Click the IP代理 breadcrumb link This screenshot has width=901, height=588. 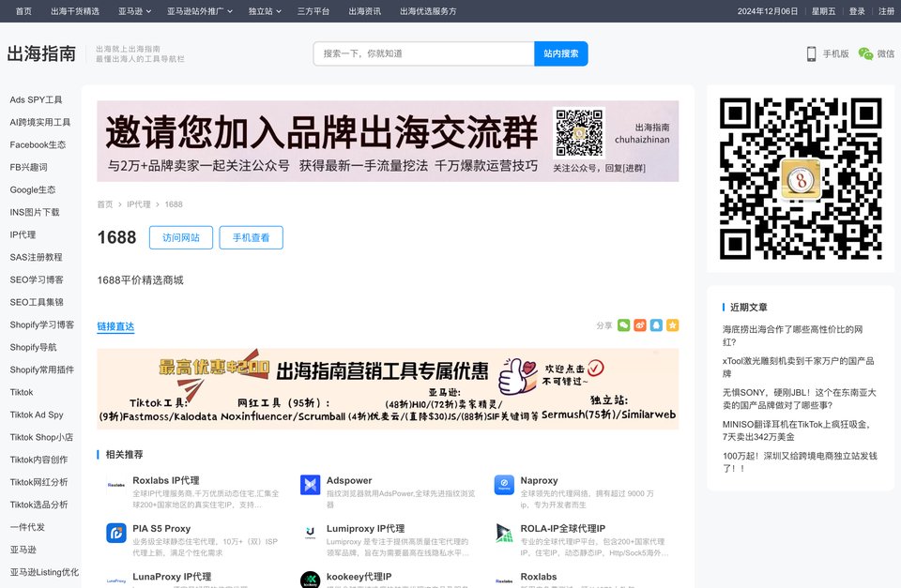139,204
